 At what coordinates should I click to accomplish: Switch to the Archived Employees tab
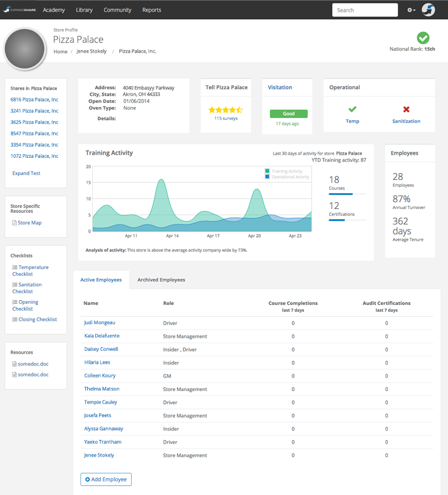[162, 280]
